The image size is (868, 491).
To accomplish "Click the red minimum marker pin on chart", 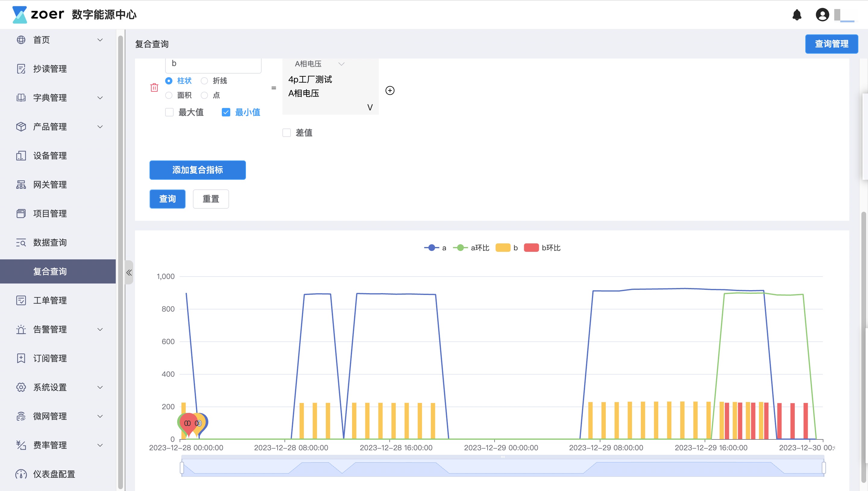I will [188, 425].
